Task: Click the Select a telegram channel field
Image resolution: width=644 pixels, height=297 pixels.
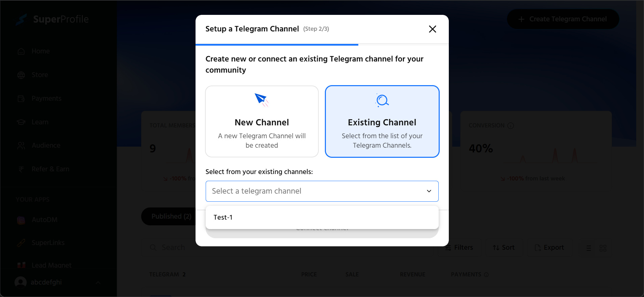Action: coord(314,191)
